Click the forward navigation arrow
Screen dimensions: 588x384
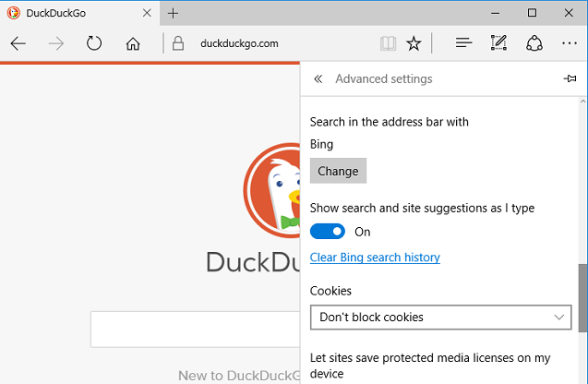coord(56,43)
